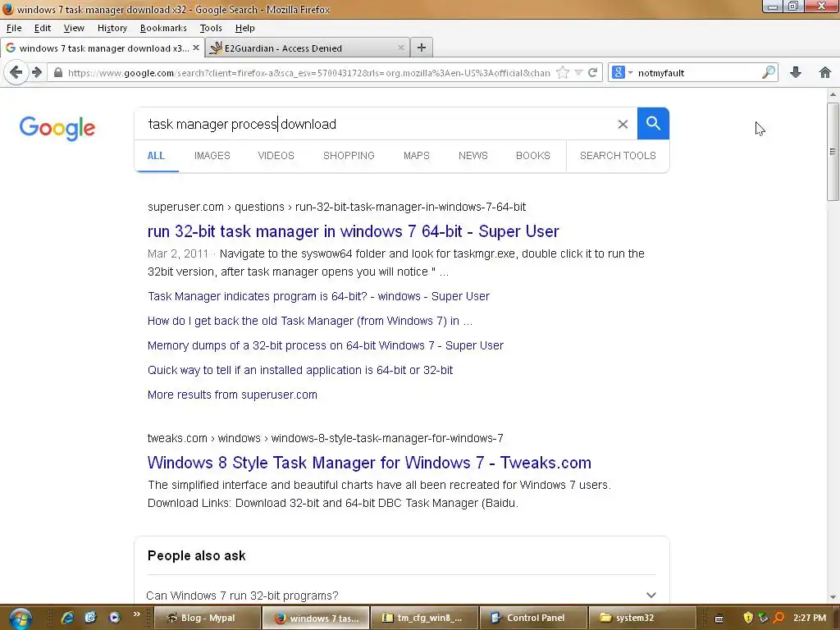840x630 pixels.
Task: Bookmark this page with the star icon
Action: (x=563, y=72)
